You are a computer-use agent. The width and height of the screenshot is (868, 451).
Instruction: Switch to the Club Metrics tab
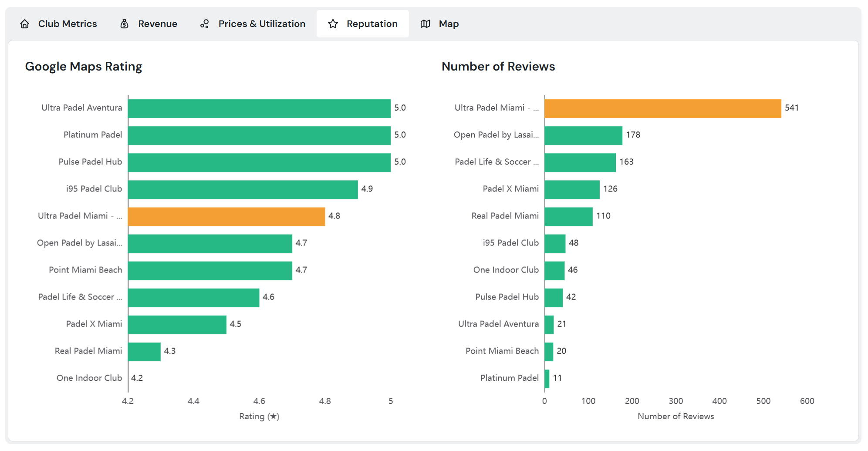68,24
